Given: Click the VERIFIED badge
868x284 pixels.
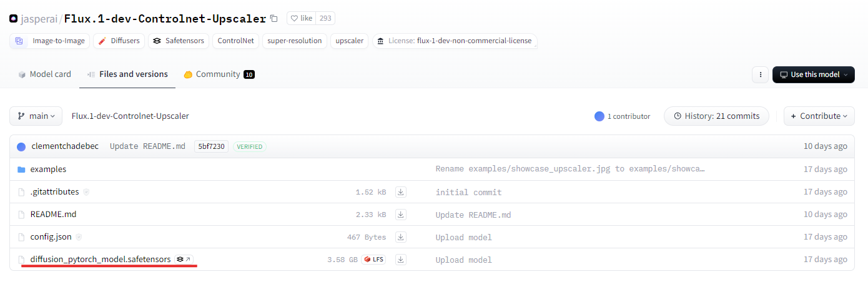Looking at the screenshot, I should 250,146.
